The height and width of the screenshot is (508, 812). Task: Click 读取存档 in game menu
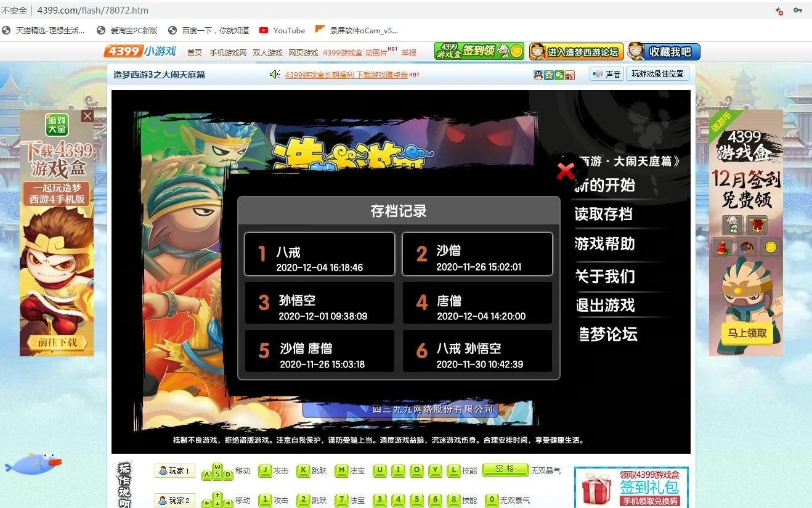tap(604, 214)
